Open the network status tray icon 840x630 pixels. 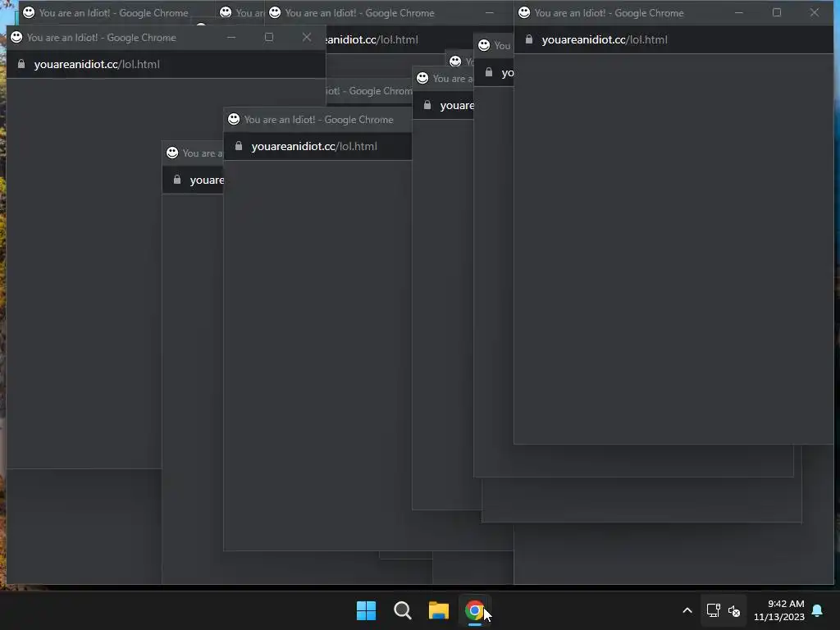pyautogui.click(x=713, y=610)
